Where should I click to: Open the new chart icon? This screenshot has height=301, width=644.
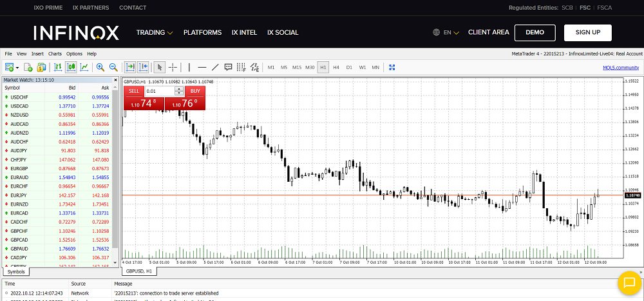click(x=10, y=67)
